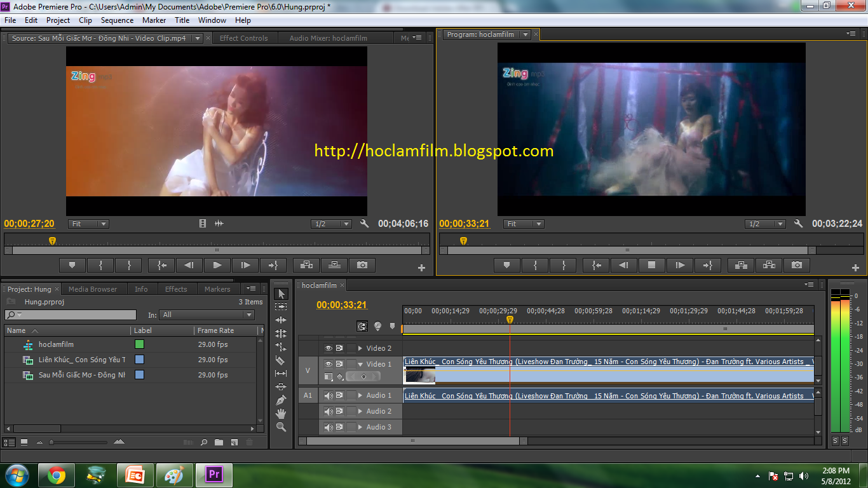The height and width of the screenshot is (488, 868).
Task: Mute the Audio 2 track speaker icon
Action: point(330,410)
